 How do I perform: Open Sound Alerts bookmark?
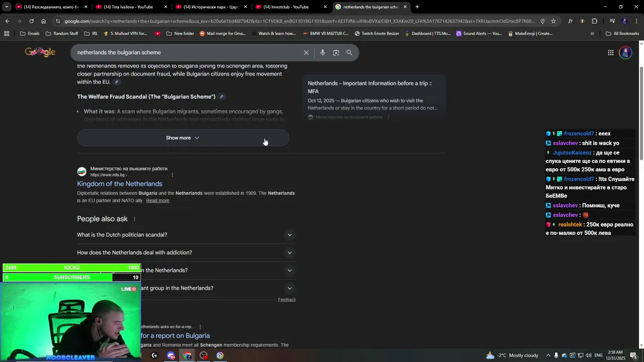479,34
